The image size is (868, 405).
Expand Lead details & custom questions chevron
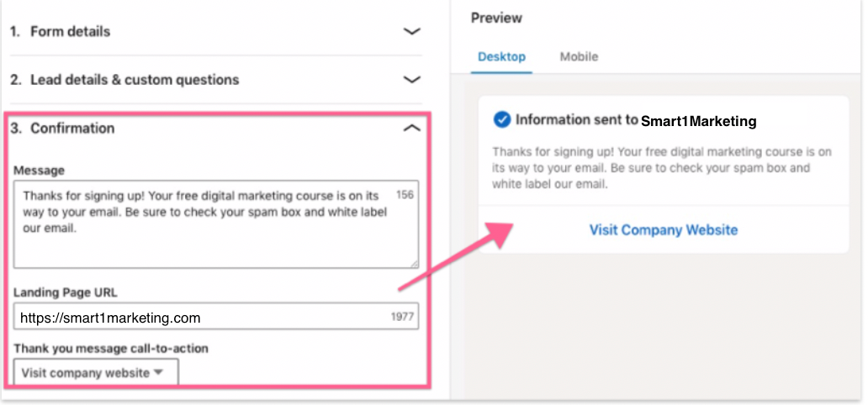pyautogui.click(x=411, y=81)
